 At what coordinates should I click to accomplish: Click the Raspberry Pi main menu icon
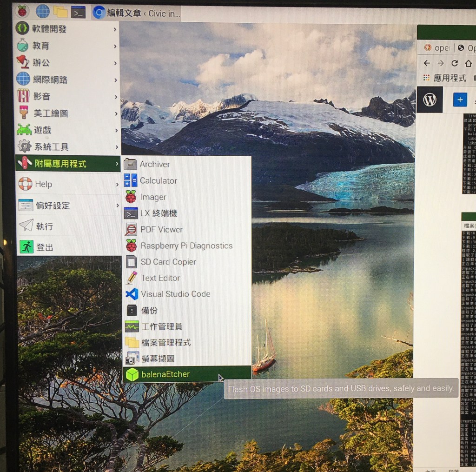click(22, 11)
